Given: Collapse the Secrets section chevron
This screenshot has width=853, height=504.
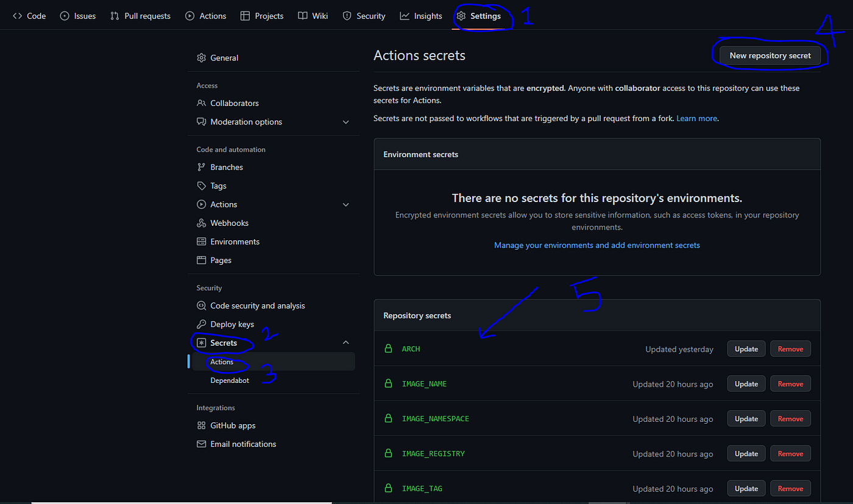Looking at the screenshot, I should pyautogui.click(x=346, y=343).
